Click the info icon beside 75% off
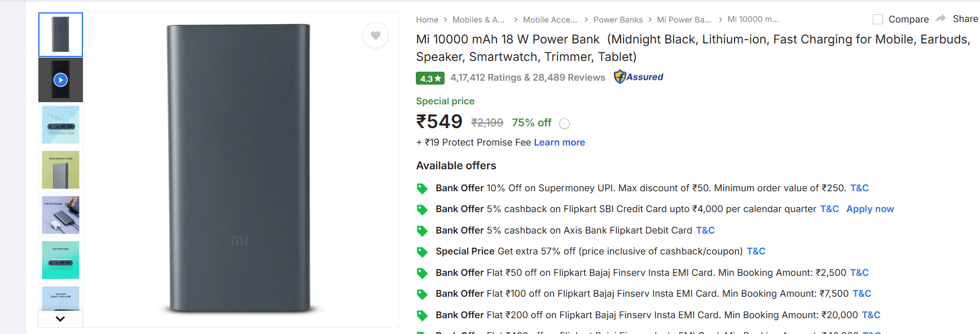The height and width of the screenshot is (334, 980). coord(564,124)
